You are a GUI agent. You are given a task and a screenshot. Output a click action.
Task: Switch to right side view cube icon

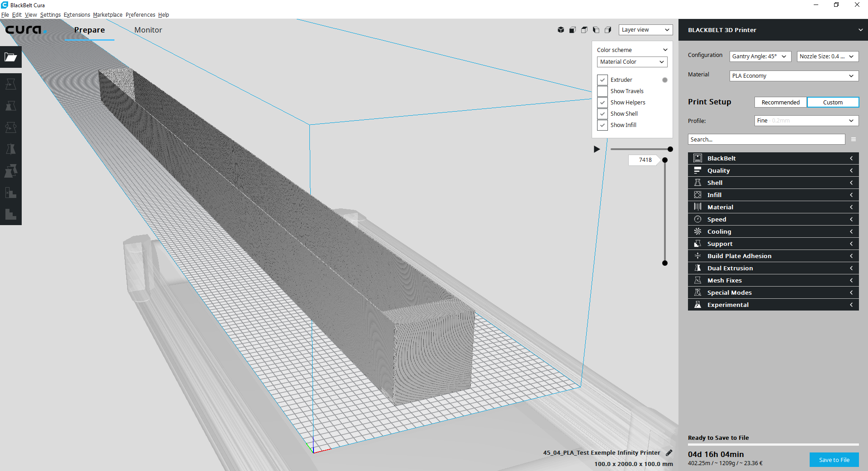point(608,30)
